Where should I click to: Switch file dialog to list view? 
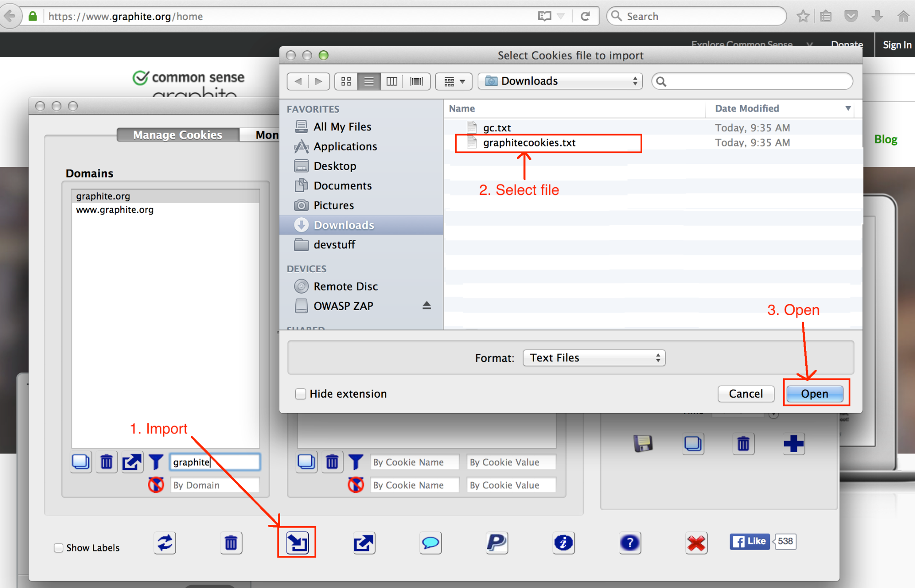[369, 81]
